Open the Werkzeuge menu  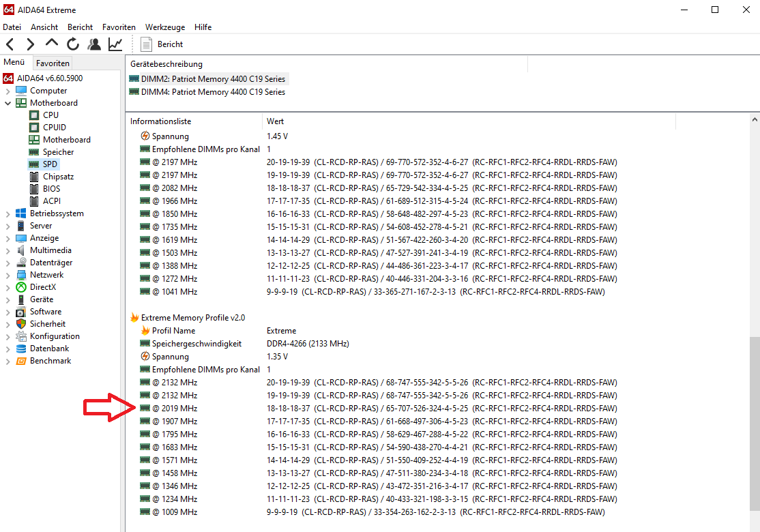point(165,27)
